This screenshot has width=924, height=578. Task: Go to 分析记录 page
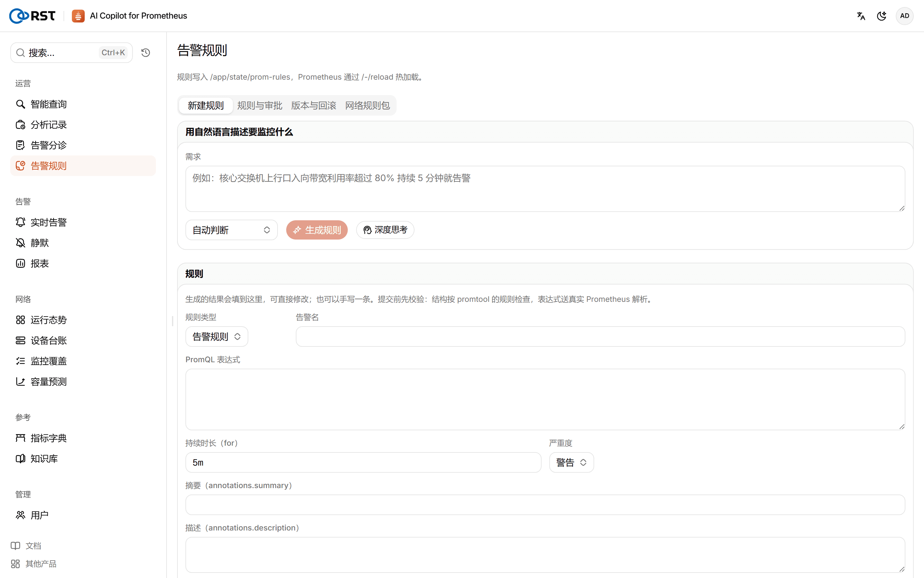pyautogui.click(x=83, y=125)
